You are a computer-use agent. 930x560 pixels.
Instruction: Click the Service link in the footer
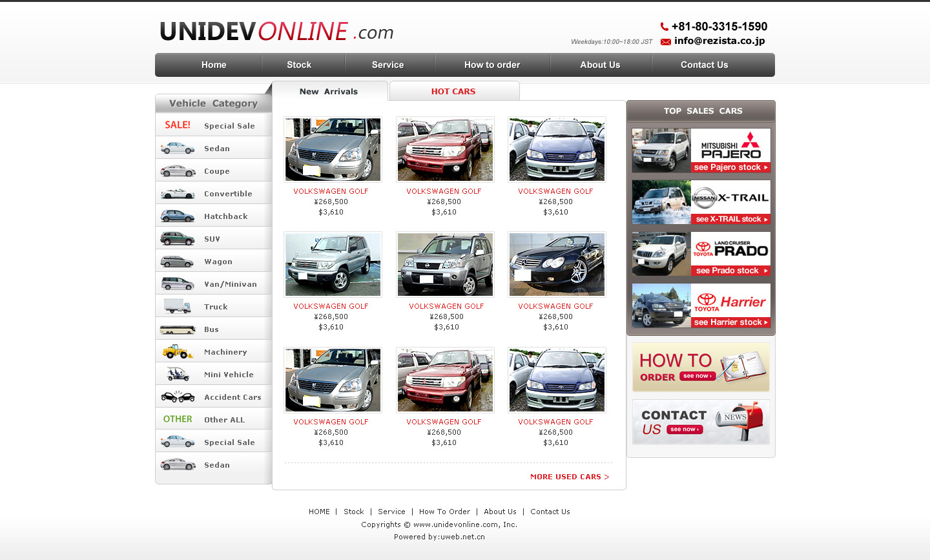tap(391, 512)
